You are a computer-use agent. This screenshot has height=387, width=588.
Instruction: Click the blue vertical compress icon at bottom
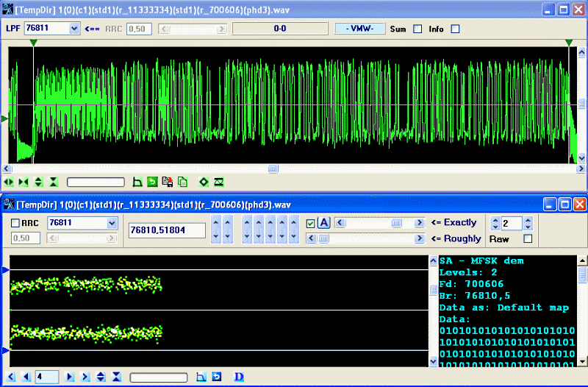[x=115, y=377]
